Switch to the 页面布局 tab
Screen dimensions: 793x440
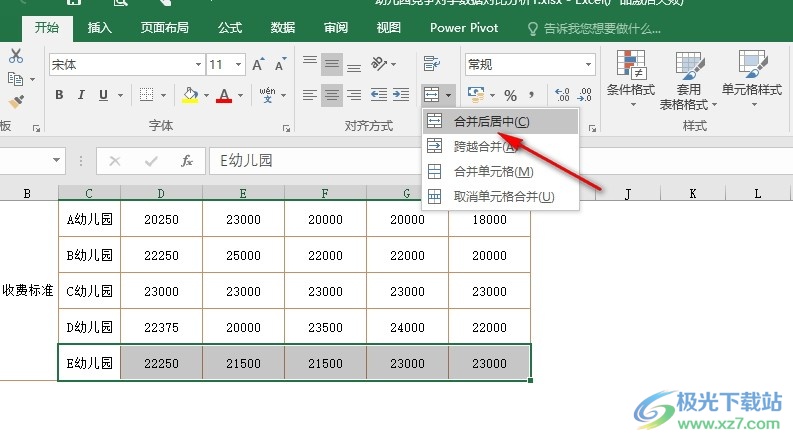coord(164,27)
